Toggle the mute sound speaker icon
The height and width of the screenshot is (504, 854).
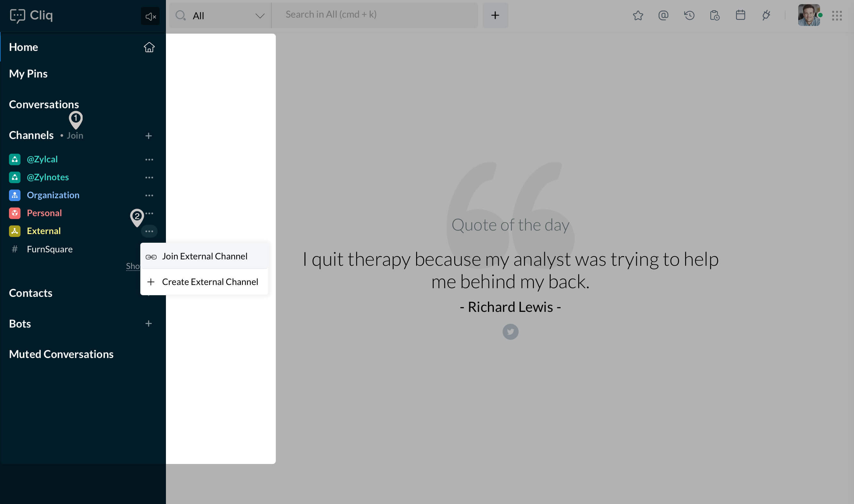150,16
